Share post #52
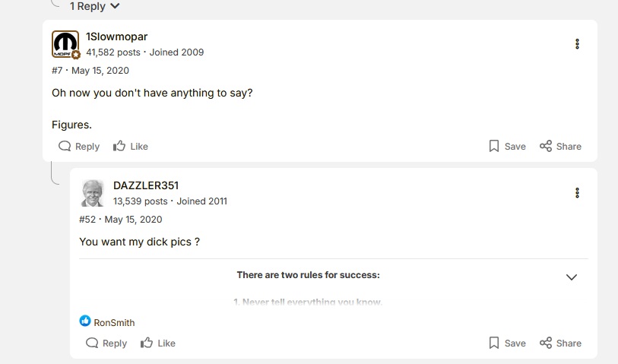This screenshot has width=618, height=364. coord(560,343)
